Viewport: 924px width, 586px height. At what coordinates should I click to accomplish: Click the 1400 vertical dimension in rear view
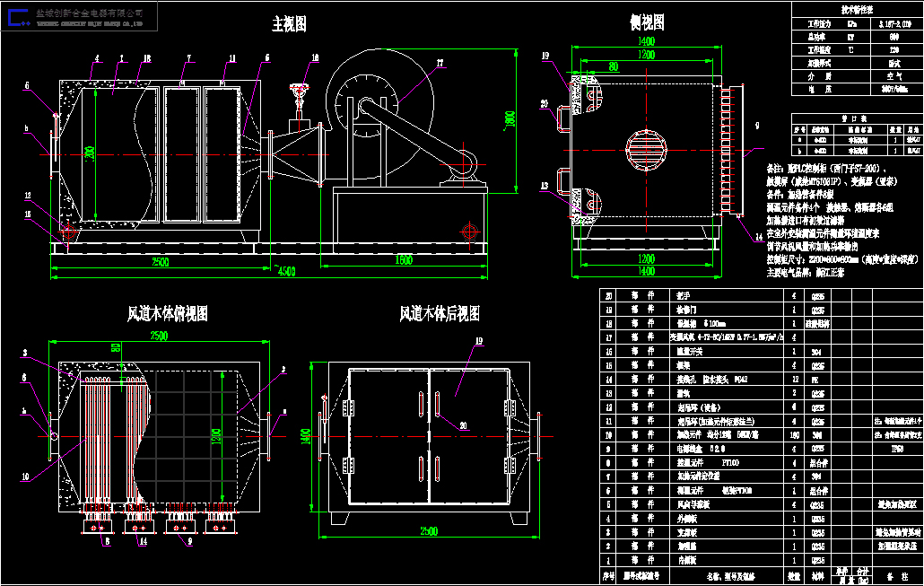[305, 437]
